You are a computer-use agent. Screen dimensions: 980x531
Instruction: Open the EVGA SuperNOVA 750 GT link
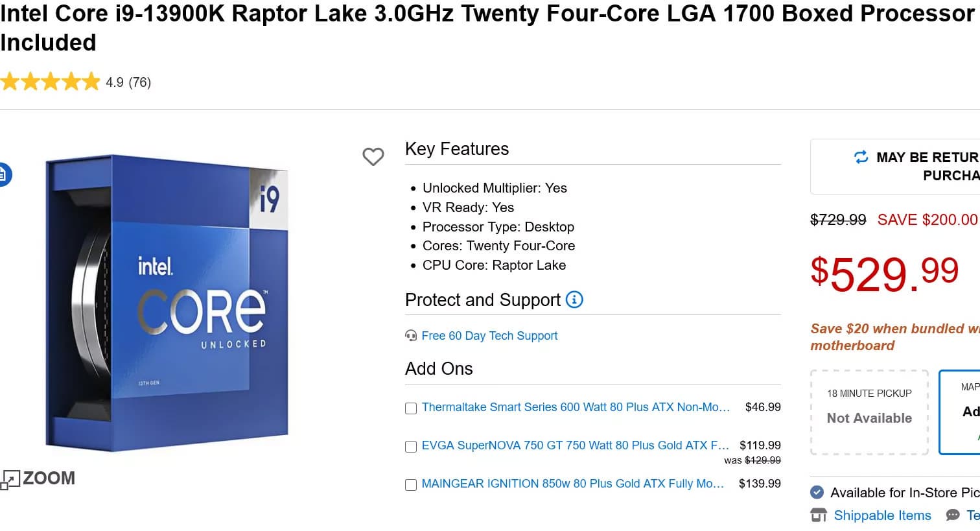click(575, 445)
